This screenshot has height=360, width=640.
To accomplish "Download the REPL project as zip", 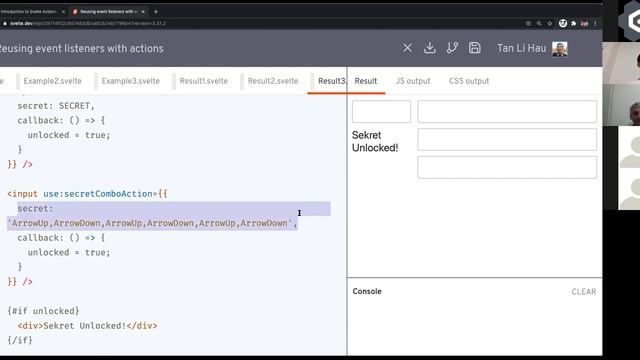I will click(429, 48).
